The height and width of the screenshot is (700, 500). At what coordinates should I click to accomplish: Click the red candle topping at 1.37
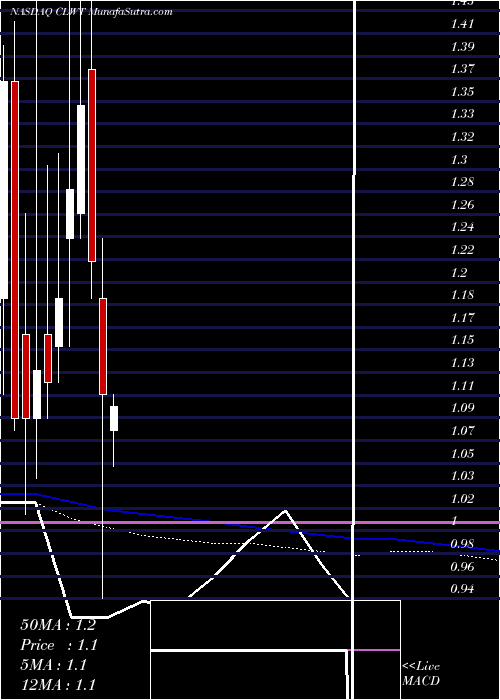(x=92, y=165)
